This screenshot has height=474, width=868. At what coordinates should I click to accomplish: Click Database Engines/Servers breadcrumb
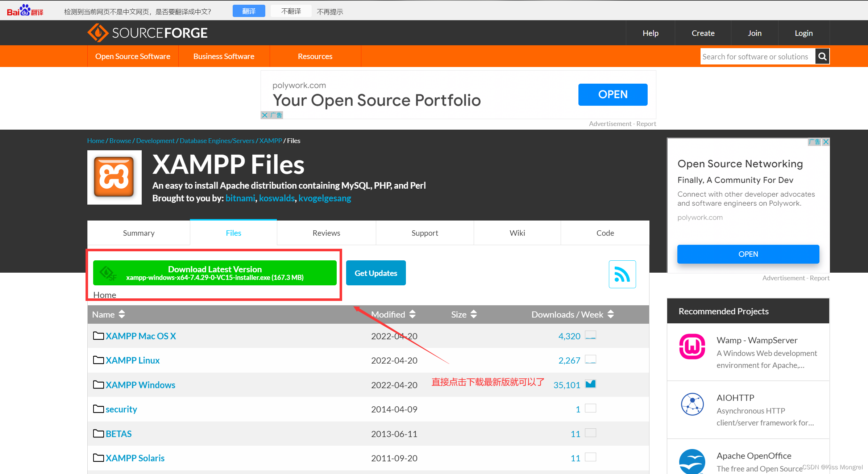[x=217, y=140]
